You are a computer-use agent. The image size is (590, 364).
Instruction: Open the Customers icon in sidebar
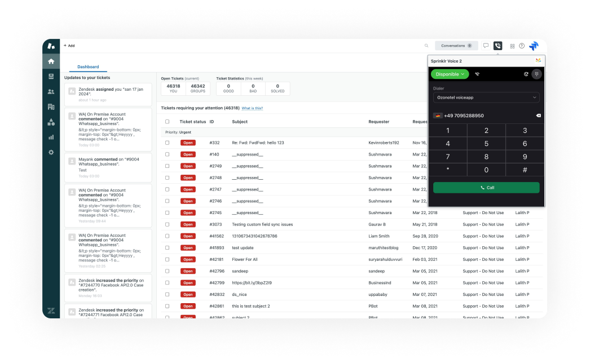point(51,92)
